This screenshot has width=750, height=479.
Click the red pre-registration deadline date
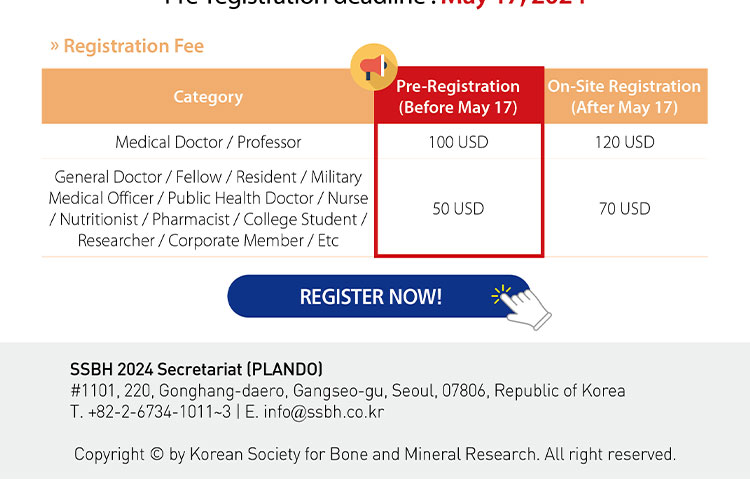point(514,2)
